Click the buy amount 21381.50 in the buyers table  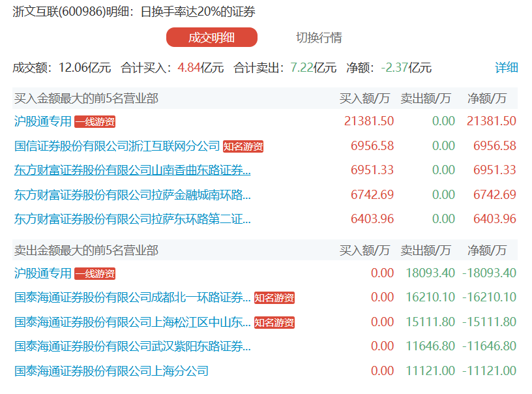(x=369, y=121)
